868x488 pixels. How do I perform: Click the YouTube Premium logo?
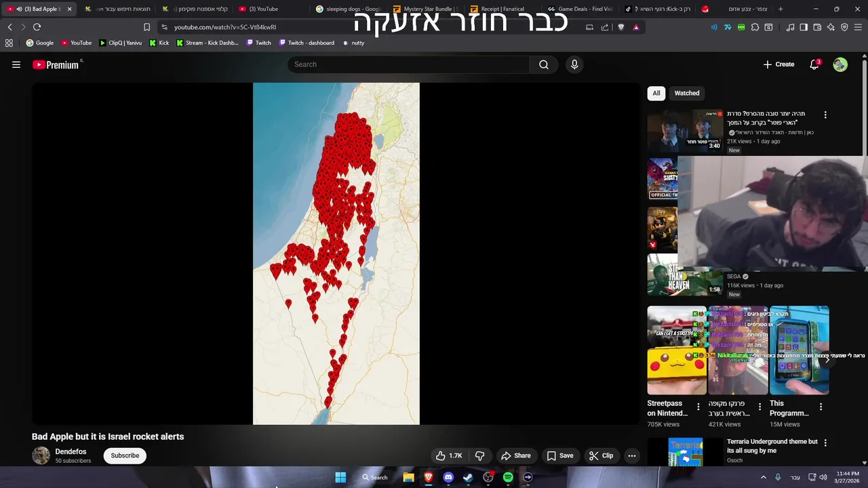(x=56, y=64)
